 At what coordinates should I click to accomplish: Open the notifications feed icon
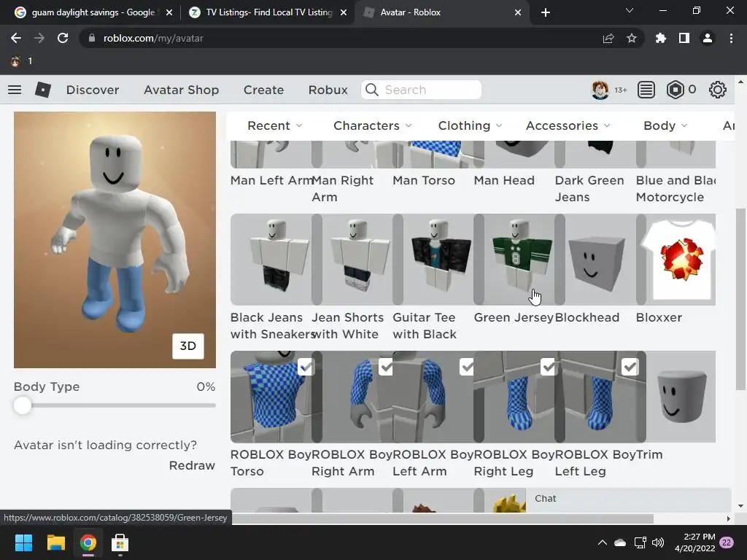pos(646,90)
